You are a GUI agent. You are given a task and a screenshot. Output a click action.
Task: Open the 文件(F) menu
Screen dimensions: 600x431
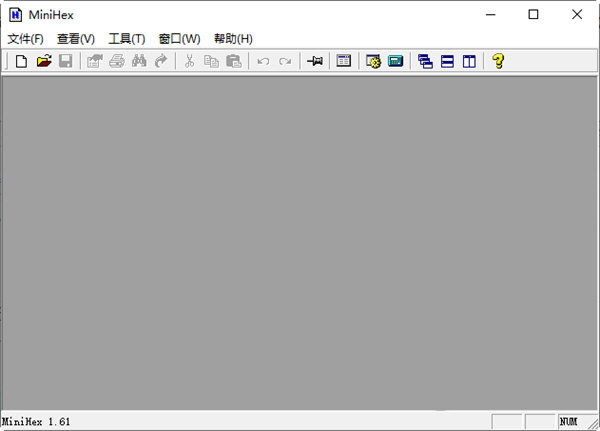coord(26,39)
